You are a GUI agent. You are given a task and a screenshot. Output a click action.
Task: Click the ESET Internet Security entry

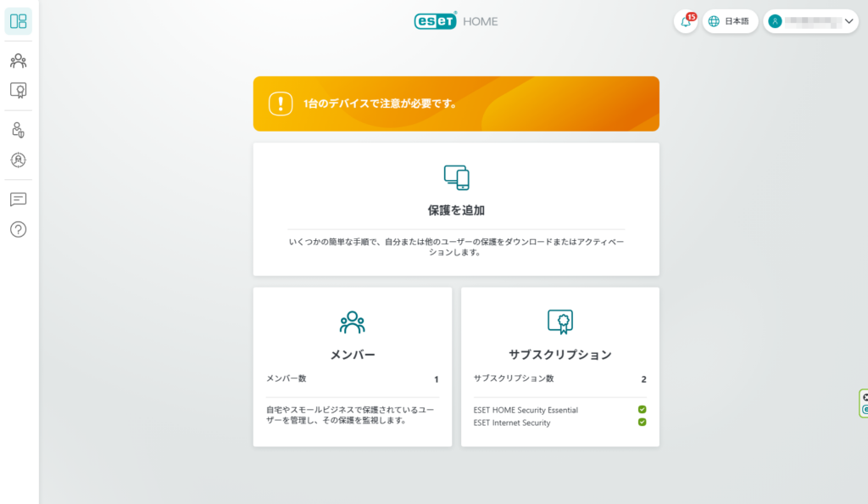click(x=512, y=423)
